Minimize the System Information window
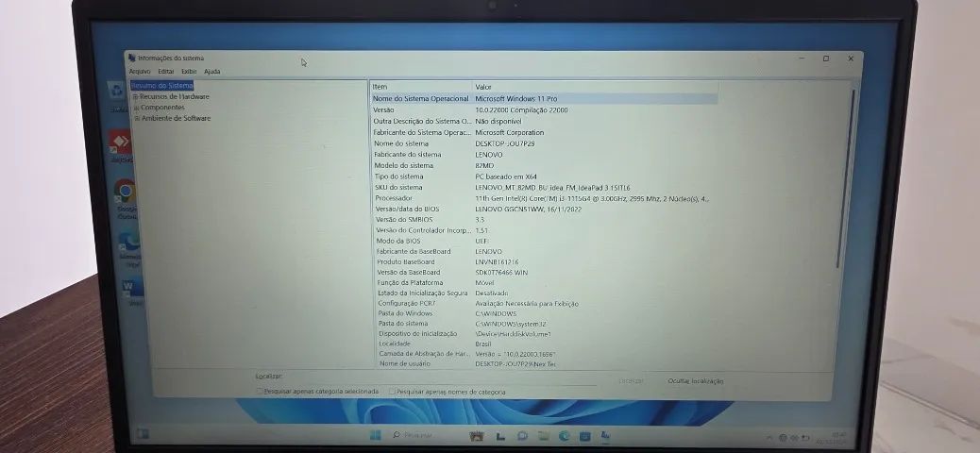 tap(802, 59)
